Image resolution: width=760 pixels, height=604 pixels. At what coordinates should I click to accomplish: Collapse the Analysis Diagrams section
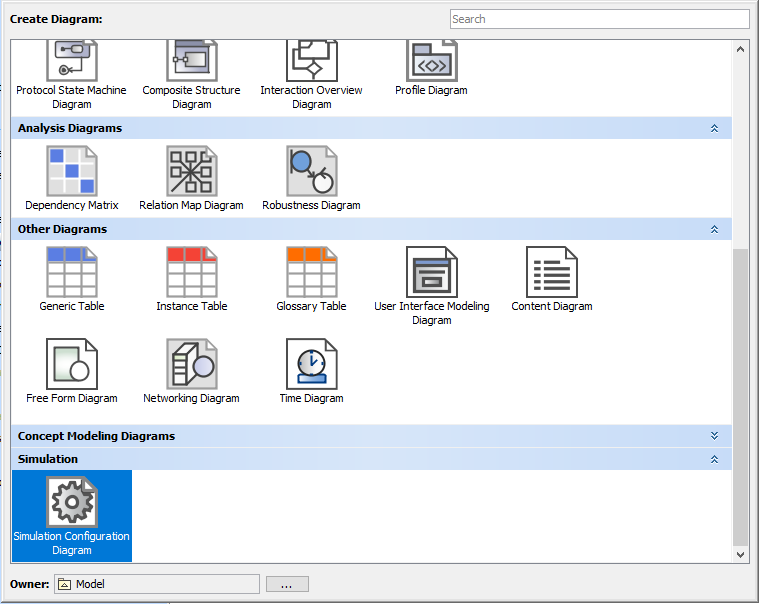714,129
